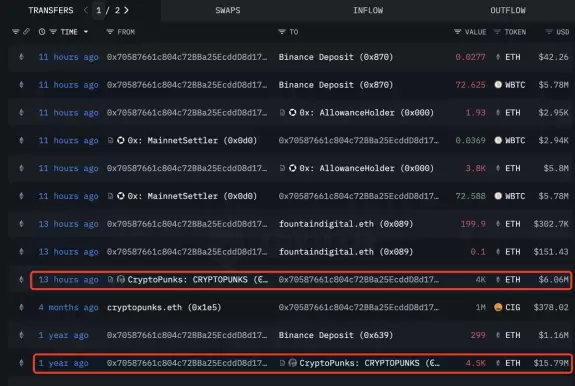575x386 pixels.
Task: Open fountaindigital.eth on 199.9 ETH row
Action: [x=346, y=224]
